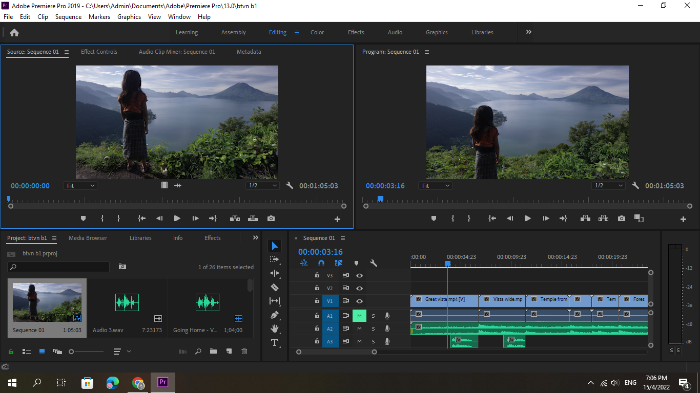Solo the A2 audio track

(x=373, y=329)
